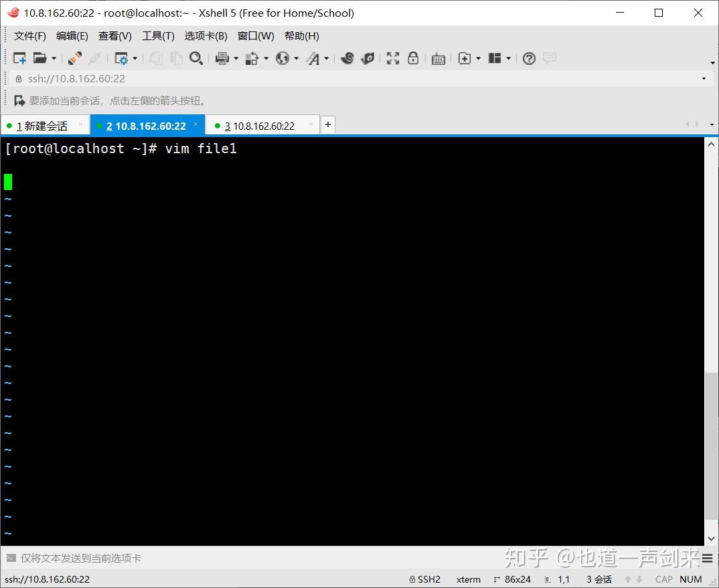Screen dimensions: 719x588
Task: Expand the Font dropdown arrow
Action: coord(327,58)
